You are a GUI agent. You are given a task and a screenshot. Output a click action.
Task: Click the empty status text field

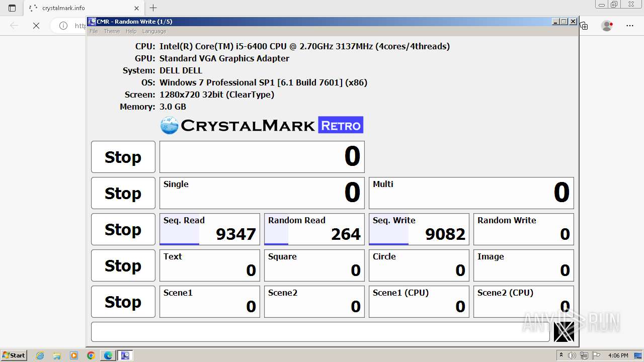click(x=320, y=332)
